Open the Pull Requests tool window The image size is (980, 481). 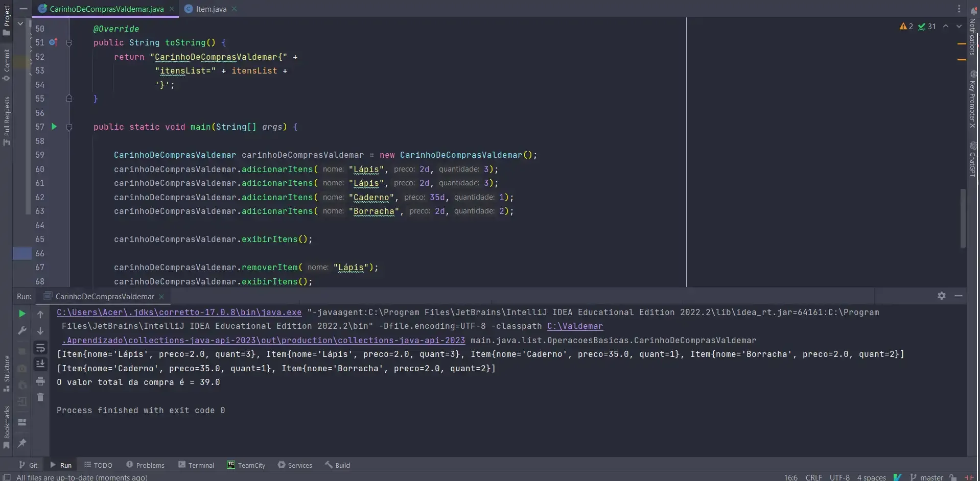(x=7, y=121)
